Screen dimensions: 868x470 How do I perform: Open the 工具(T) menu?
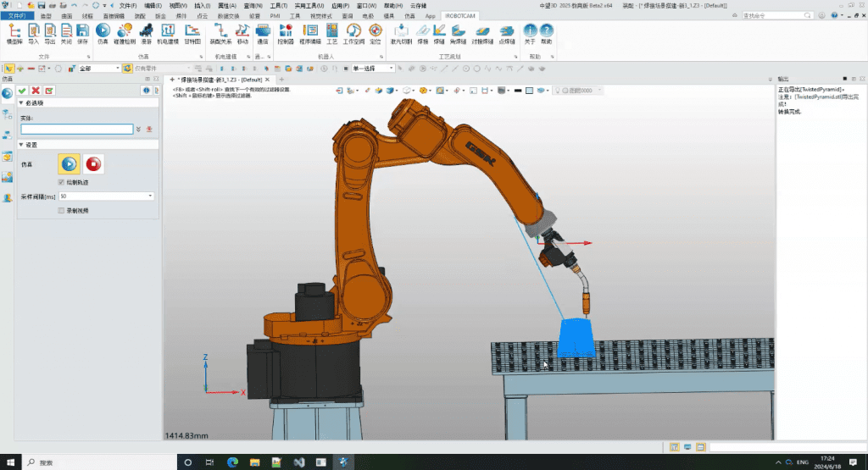click(278, 5)
